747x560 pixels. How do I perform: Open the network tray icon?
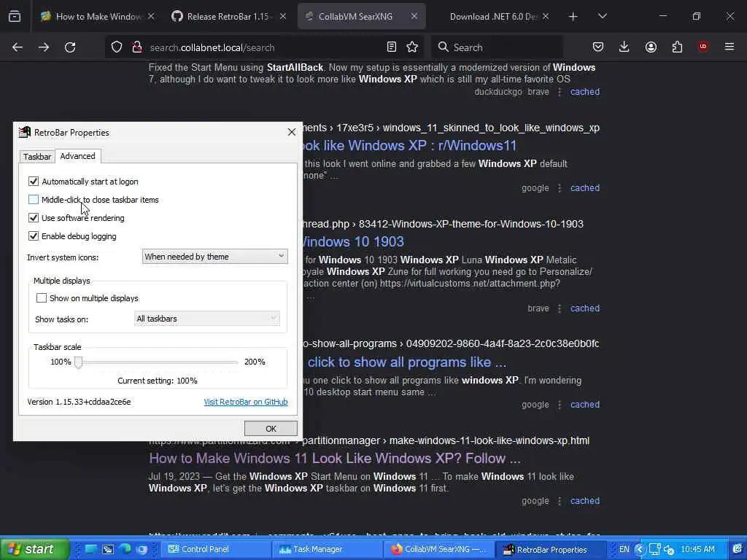654,549
